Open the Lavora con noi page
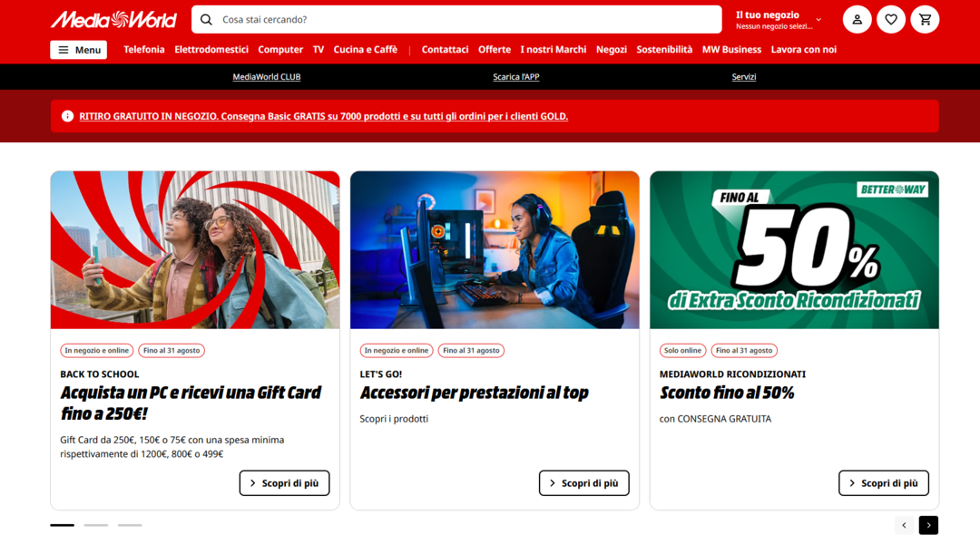The height and width of the screenshot is (544, 980). tap(804, 49)
